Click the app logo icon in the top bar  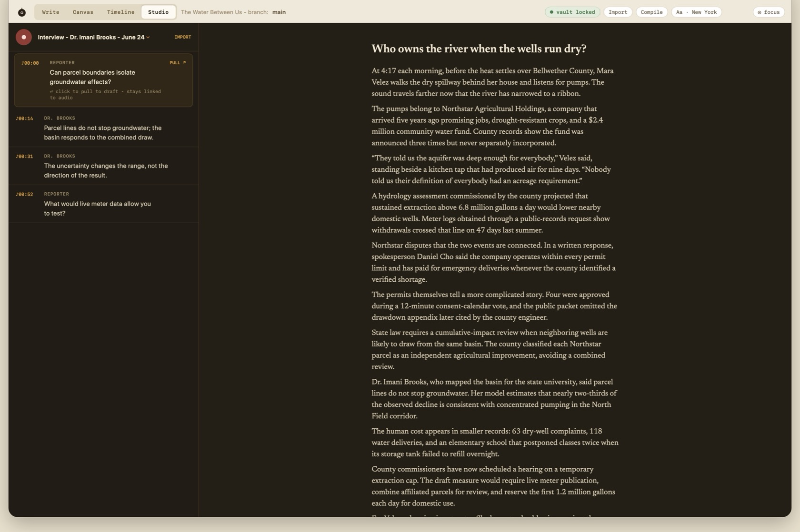pos(22,12)
